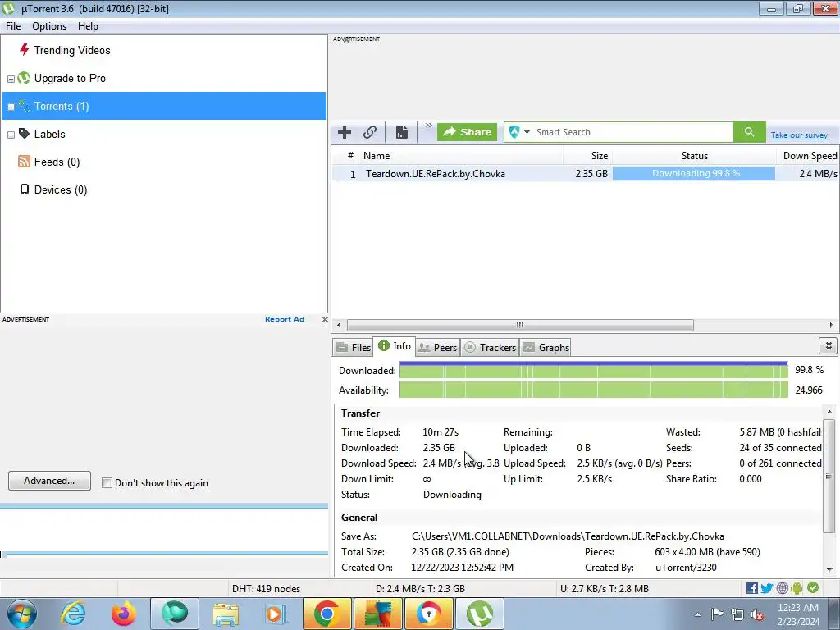Open Internet Explorer from the taskbar
The image size is (840, 630).
pos(73,614)
